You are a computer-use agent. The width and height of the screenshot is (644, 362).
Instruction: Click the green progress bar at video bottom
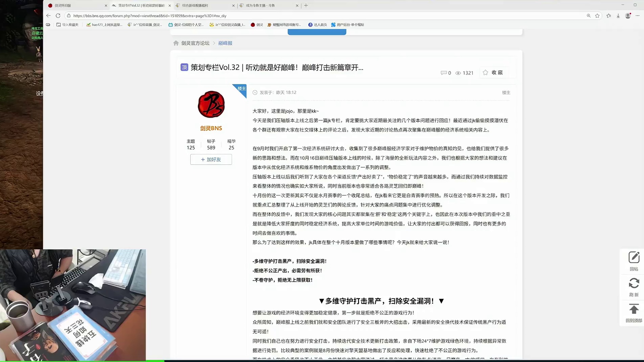click(73, 361)
